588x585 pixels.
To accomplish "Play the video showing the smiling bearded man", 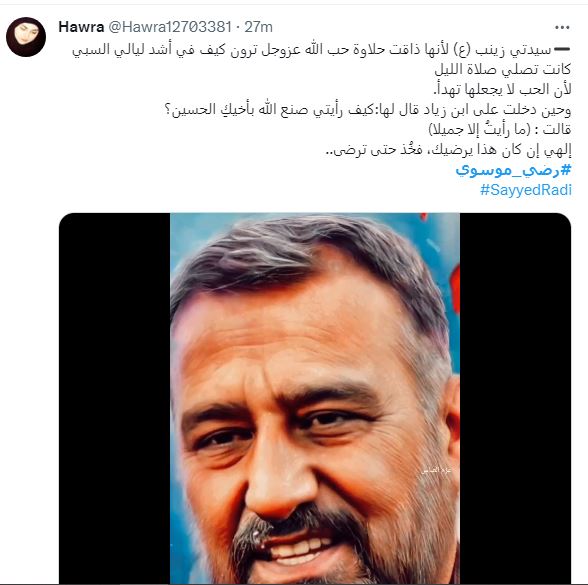I will [315, 398].
